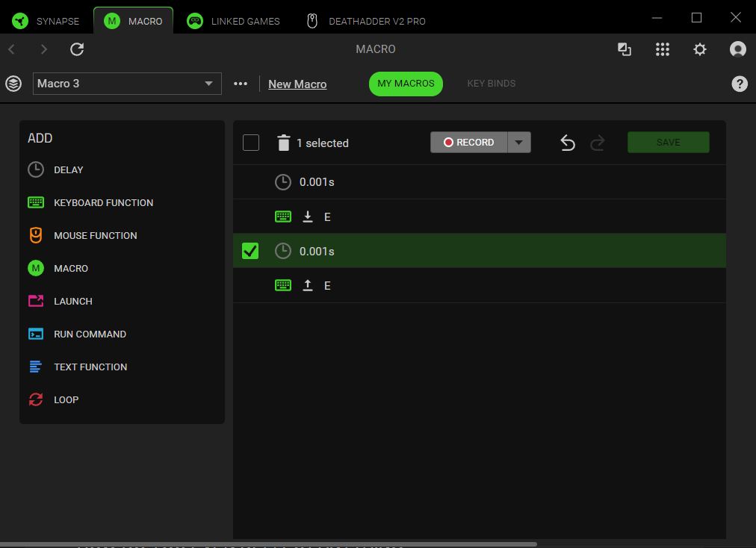The height and width of the screenshot is (548, 756).
Task: Click the Loop red arrows icon
Action: pyautogui.click(x=36, y=399)
